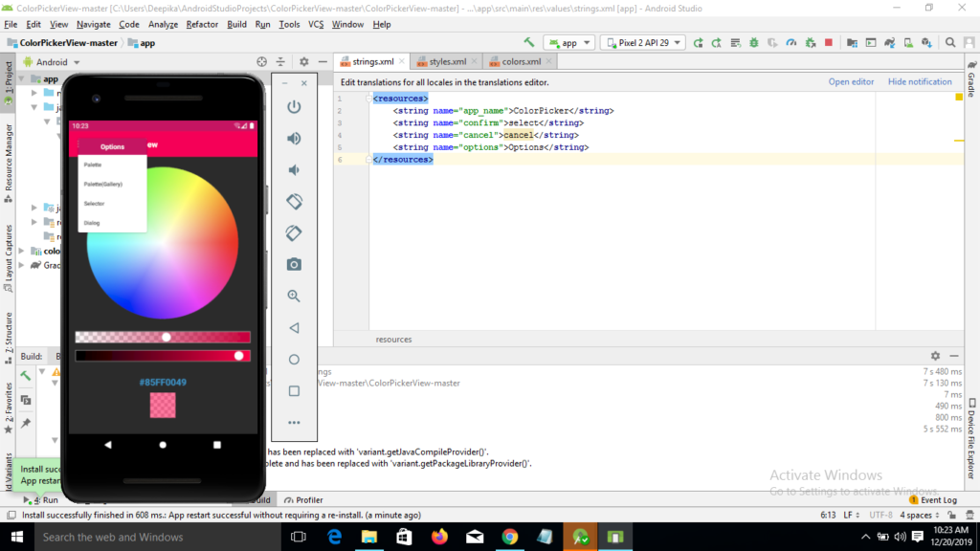Collapse the app module tree node
This screenshot has height=551, width=980.
[23, 79]
